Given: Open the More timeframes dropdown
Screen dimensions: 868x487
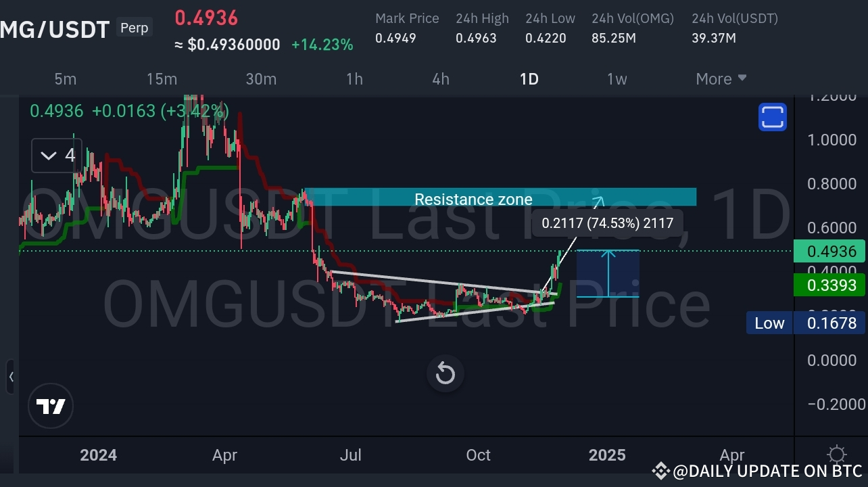Looking at the screenshot, I should click(x=719, y=78).
